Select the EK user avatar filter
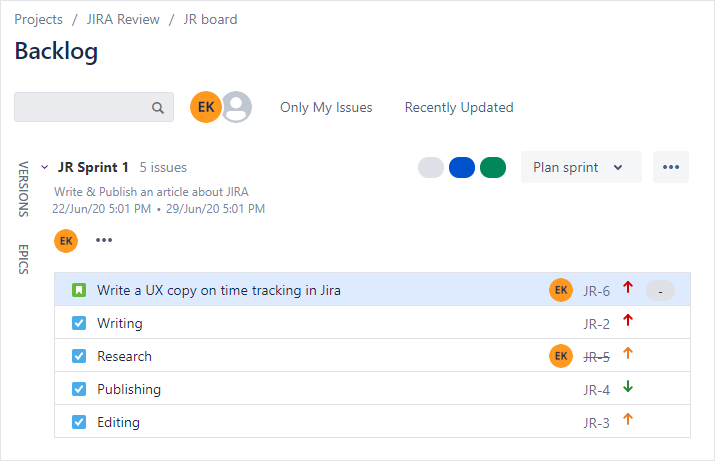This screenshot has width=715, height=461. (x=205, y=107)
